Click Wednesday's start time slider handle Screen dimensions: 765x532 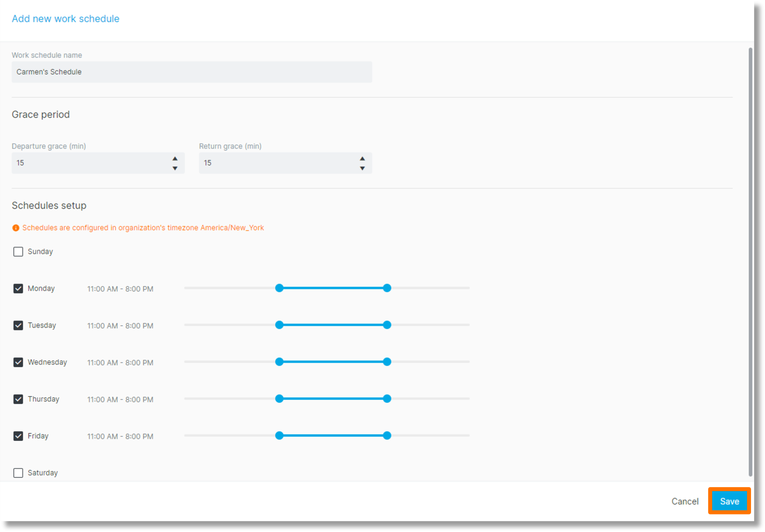coord(279,362)
